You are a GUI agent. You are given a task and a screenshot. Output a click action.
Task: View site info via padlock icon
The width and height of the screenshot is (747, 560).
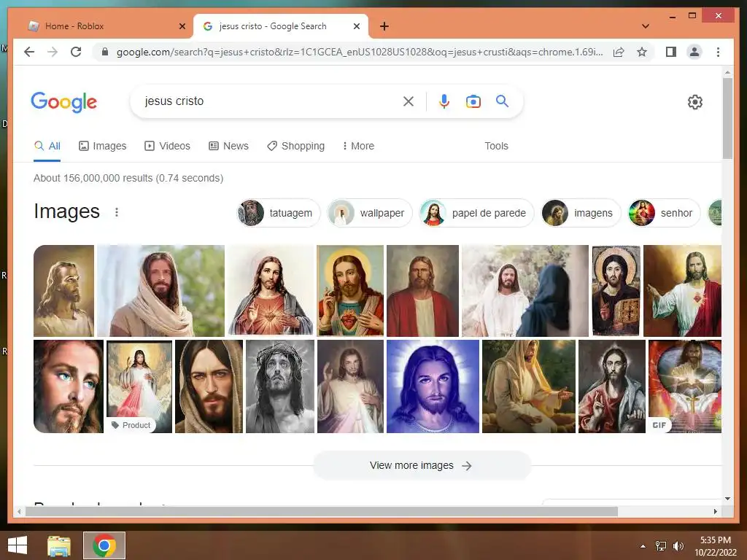coord(105,52)
